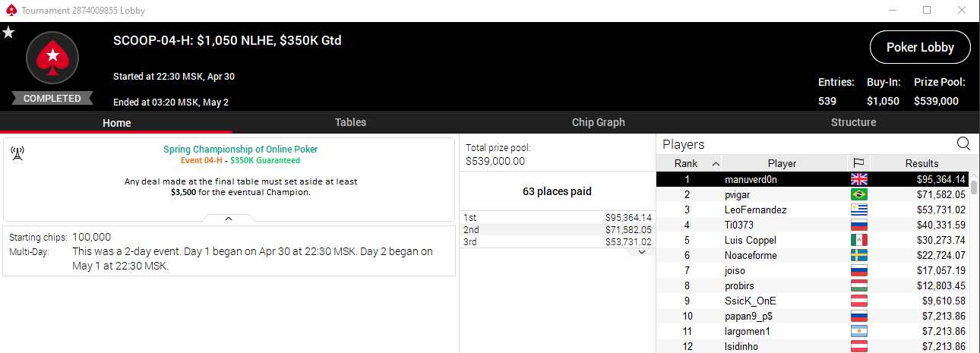Collapse the tournament info panel chevron

pos(229,218)
